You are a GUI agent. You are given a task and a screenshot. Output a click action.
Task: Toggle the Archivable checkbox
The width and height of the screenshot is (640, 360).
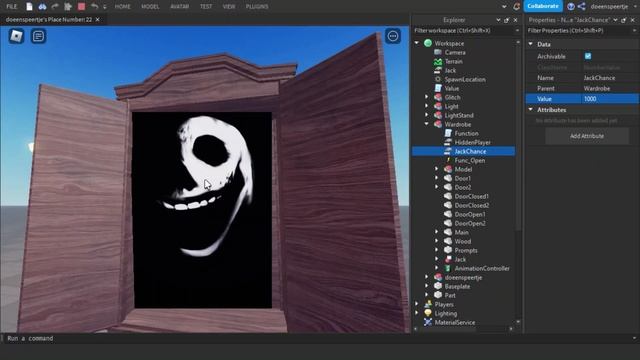click(588, 56)
